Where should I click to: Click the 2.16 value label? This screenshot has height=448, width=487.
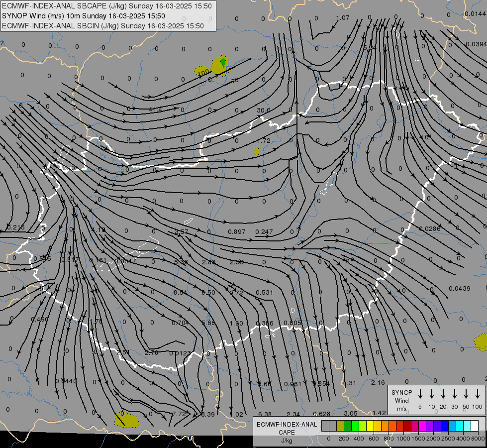[378, 383]
